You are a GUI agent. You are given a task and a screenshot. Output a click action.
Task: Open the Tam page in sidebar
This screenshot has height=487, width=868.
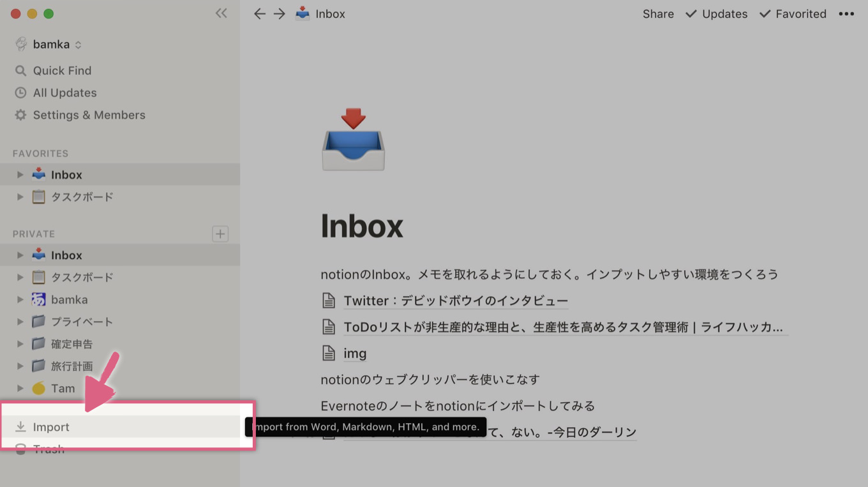pyautogui.click(x=63, y=389)
